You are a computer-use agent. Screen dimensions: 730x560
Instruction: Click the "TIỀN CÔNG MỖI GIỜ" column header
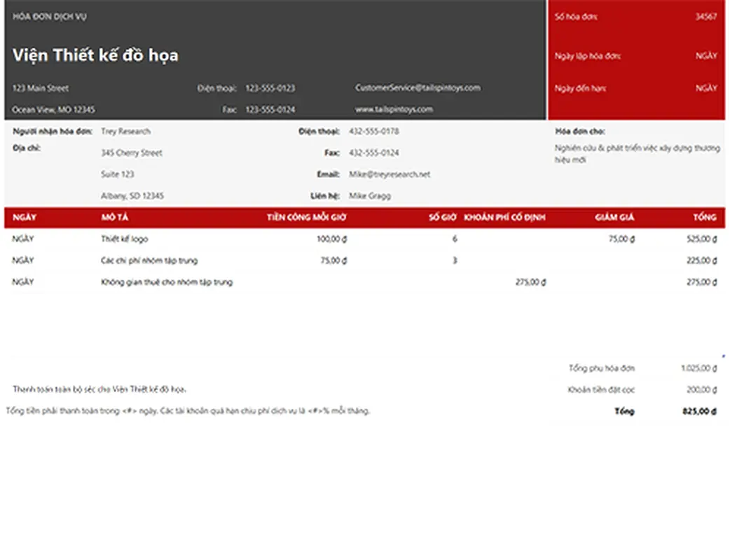pyautogui.click(x=306, y=218)
